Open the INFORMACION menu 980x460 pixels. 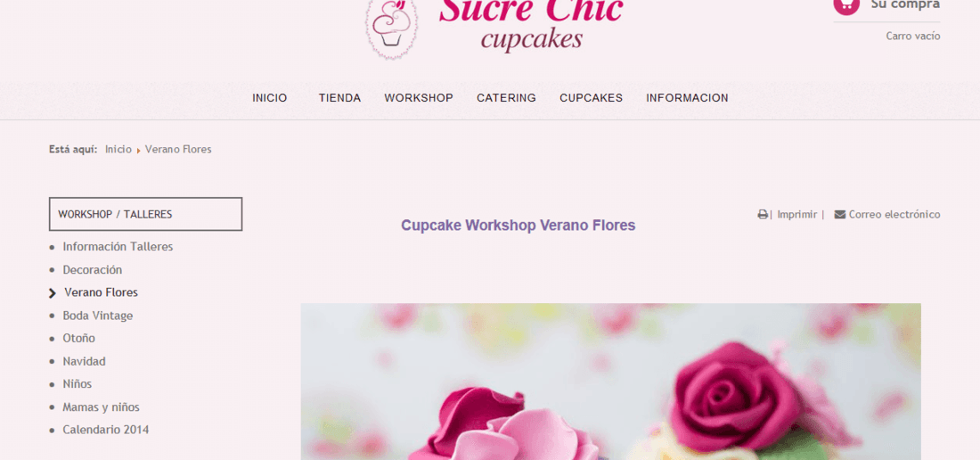687,98
